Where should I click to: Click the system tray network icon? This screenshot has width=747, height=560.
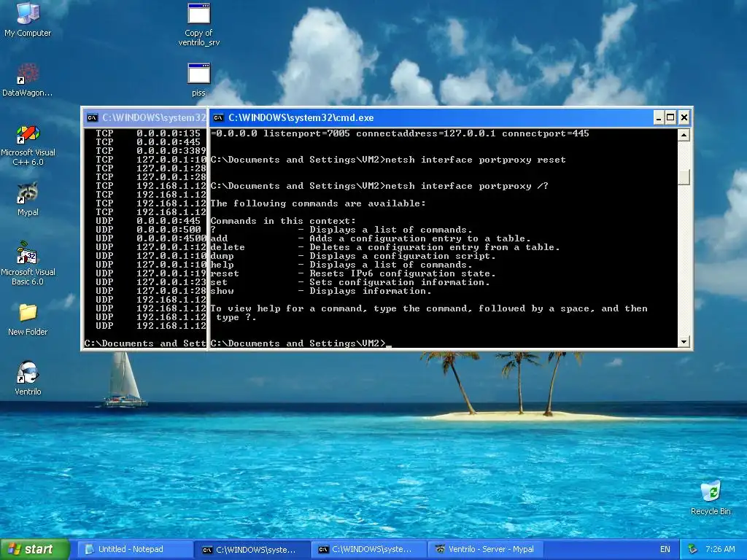pyautogui.click(x=693, y=549)
